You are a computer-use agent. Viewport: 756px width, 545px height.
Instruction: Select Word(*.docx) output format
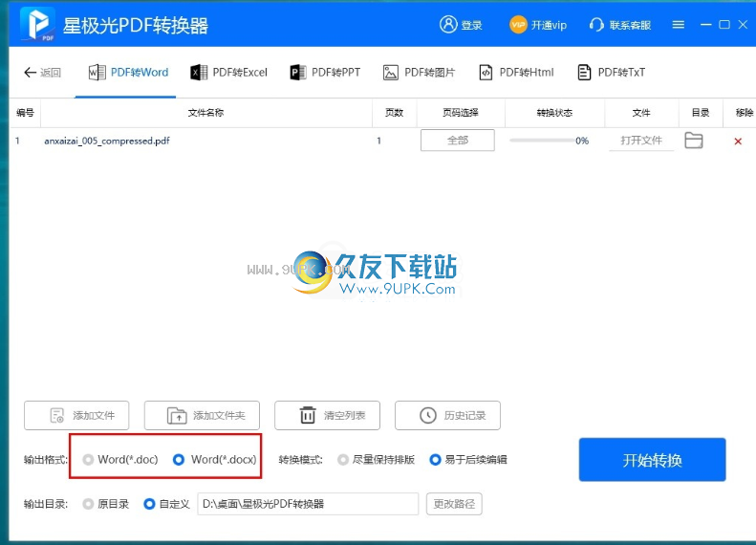click(214, 460)
